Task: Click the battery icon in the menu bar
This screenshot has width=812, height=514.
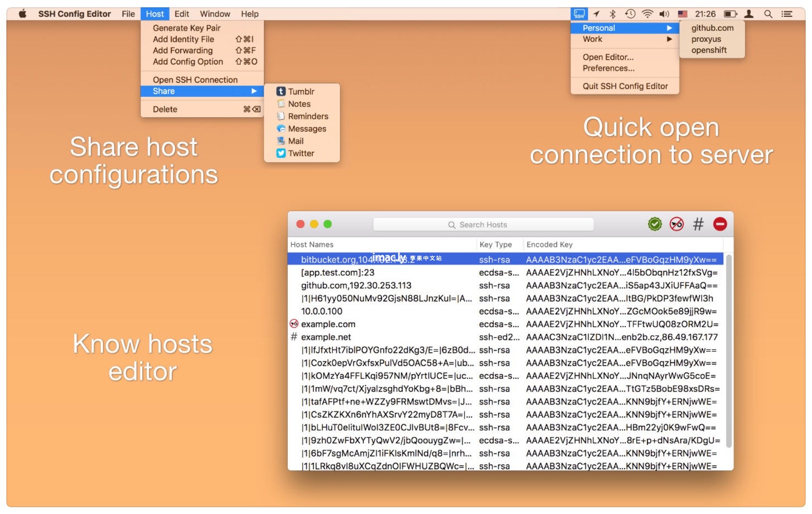Action: pos(730,14)
